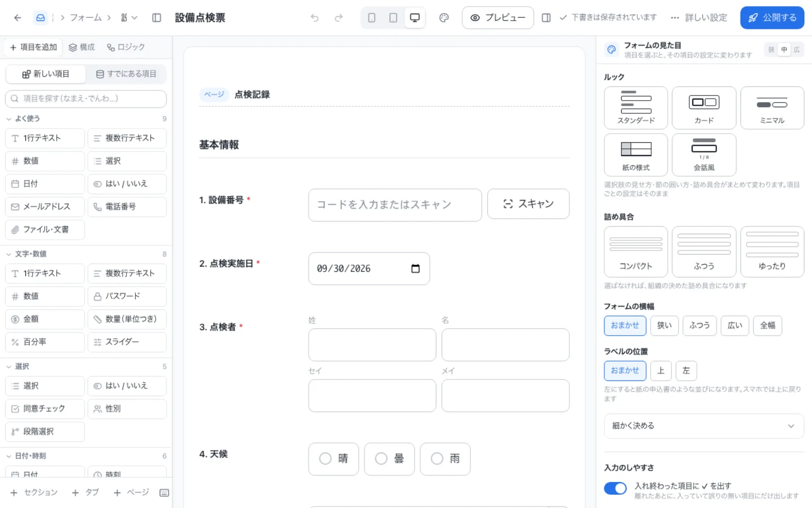Choose the カード look thumbnail

click(704, 108)
